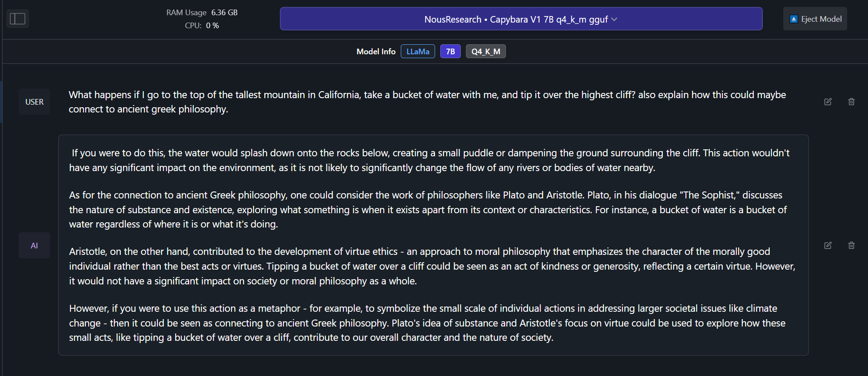The image size is (868, 376).
Task: Edit the USER message
Action: (x=828, y=102)
